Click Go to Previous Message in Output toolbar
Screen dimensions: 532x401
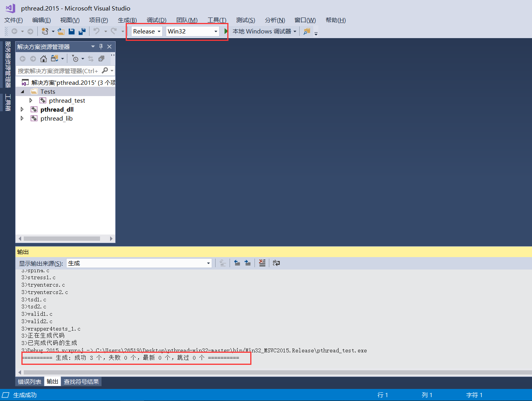[237, 263]
